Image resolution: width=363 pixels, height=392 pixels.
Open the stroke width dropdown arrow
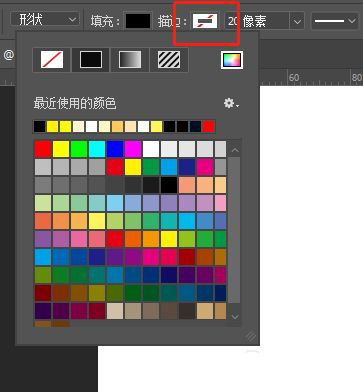(297, 22)
